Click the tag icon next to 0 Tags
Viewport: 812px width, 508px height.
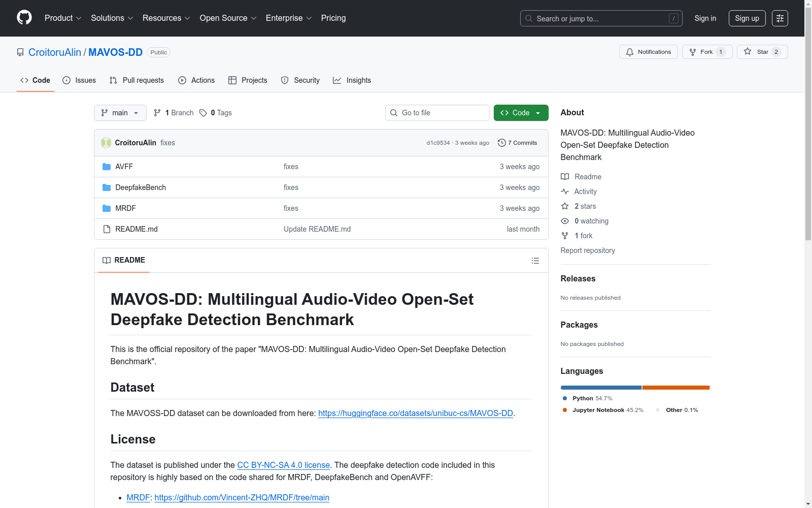(203, 113)
